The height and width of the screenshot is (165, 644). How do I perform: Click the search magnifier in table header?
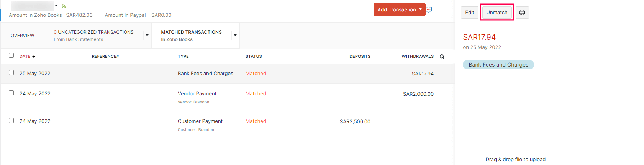tap(442, 57)
